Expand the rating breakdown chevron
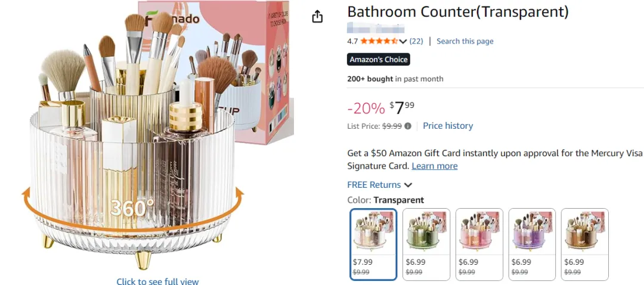The width and height of the screenshot is (644, 285). point(403,41)
